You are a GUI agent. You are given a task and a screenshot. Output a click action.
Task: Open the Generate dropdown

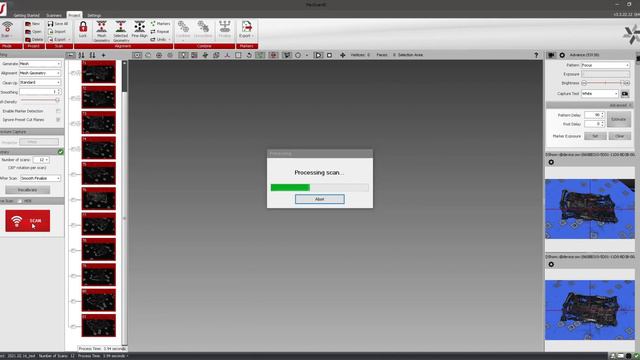[x=40, y=64]
